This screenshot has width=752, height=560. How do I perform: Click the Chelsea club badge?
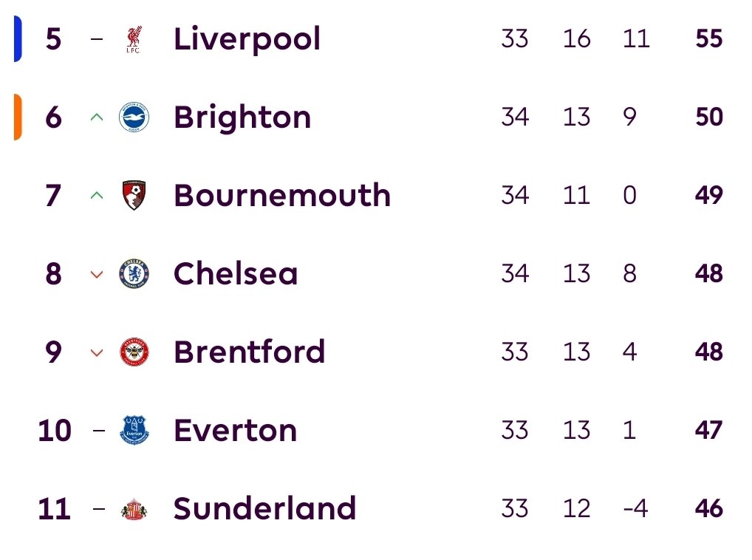point(134,274)
